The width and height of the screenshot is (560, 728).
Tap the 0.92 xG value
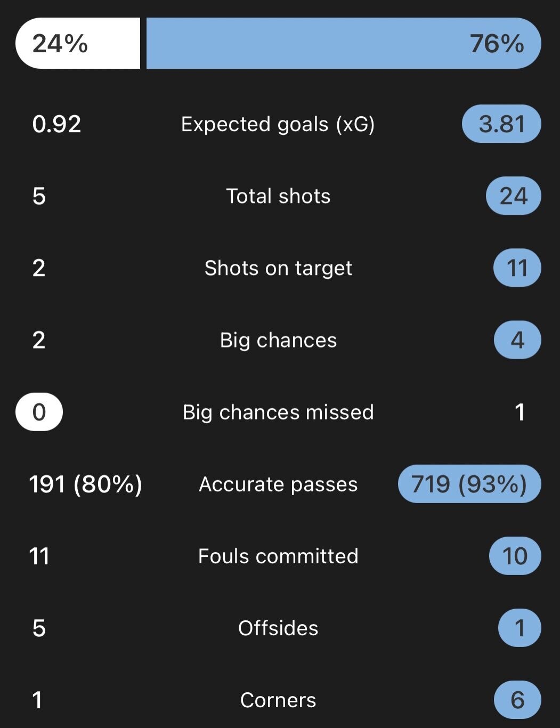(56, 124)
